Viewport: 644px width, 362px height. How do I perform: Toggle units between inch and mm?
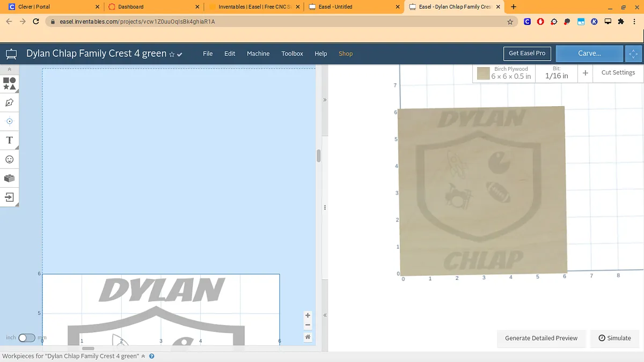click(x=26, y=338)
